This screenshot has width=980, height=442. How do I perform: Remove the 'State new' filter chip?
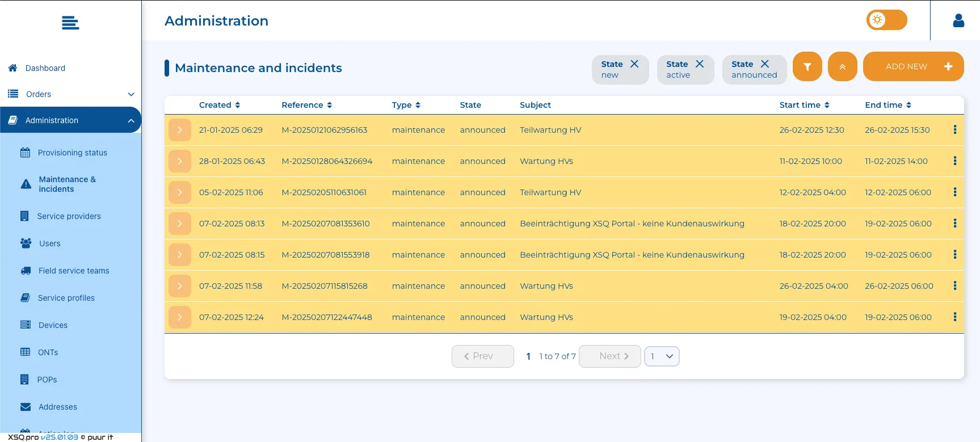coord(634,64)
